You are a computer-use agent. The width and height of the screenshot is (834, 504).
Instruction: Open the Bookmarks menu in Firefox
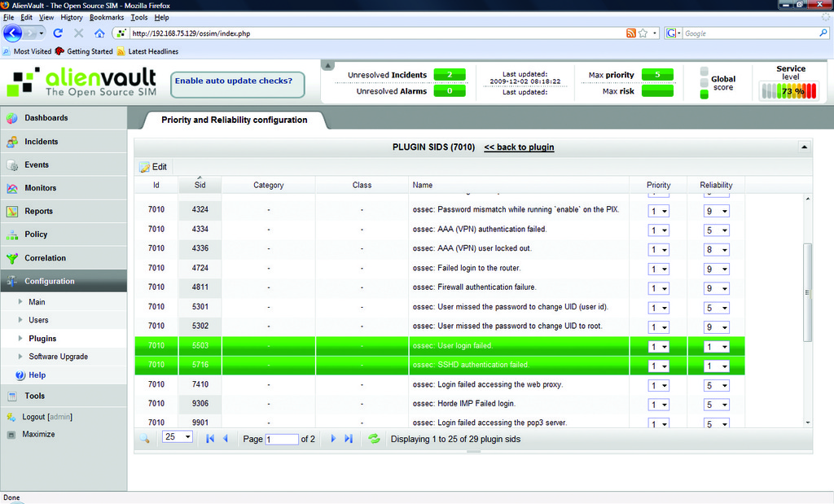(107, 17)
